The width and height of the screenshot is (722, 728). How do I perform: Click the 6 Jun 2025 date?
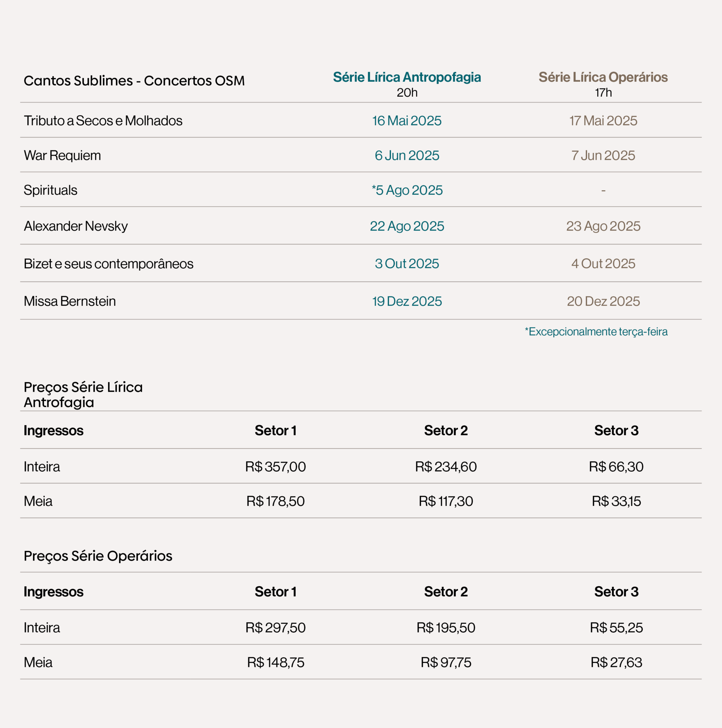(407, 155)
